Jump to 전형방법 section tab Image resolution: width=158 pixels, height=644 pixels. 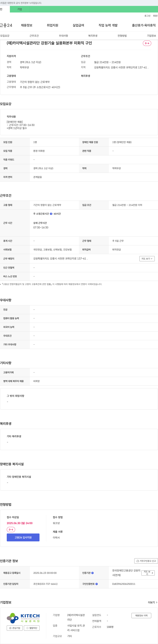coord(122,36)
